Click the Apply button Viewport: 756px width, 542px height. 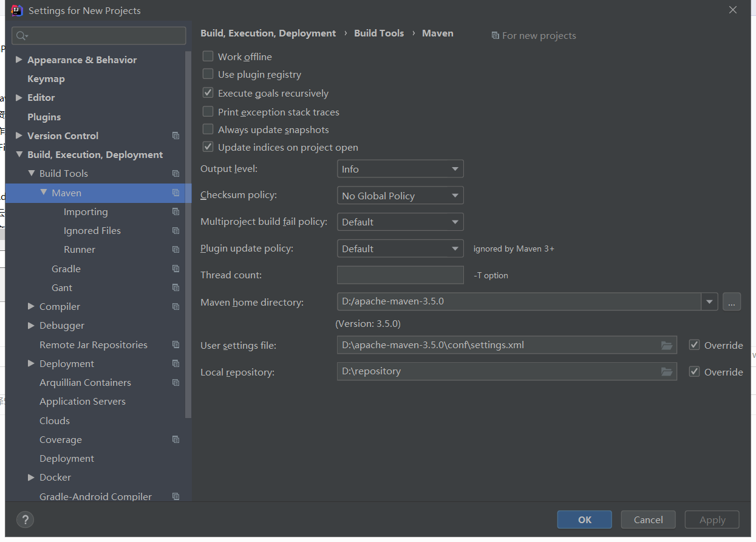pos(712,520)
